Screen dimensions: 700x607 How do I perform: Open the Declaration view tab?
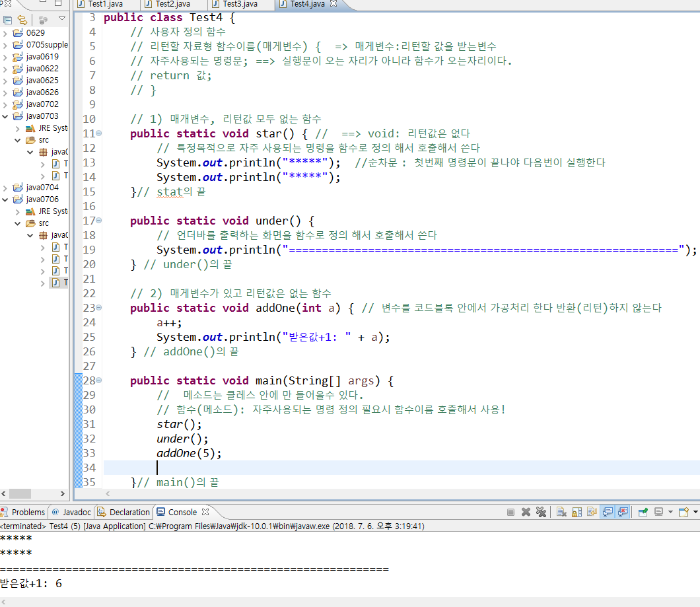click(124, 513)
